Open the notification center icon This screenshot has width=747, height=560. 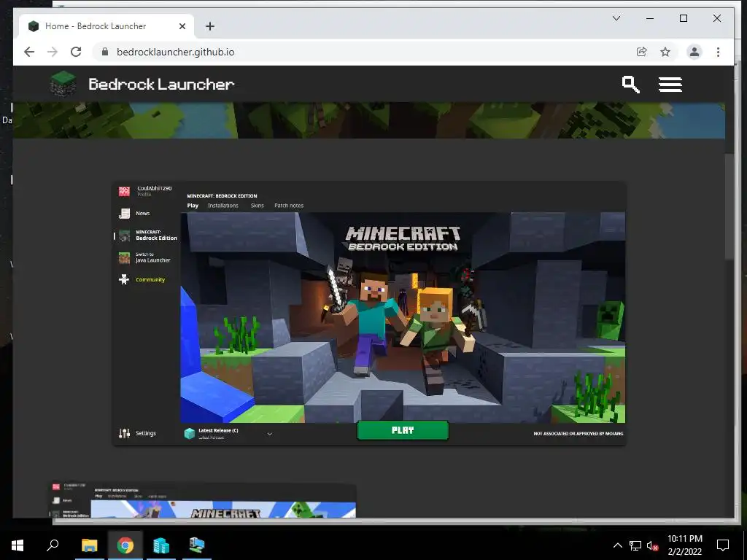pos(723,545)
